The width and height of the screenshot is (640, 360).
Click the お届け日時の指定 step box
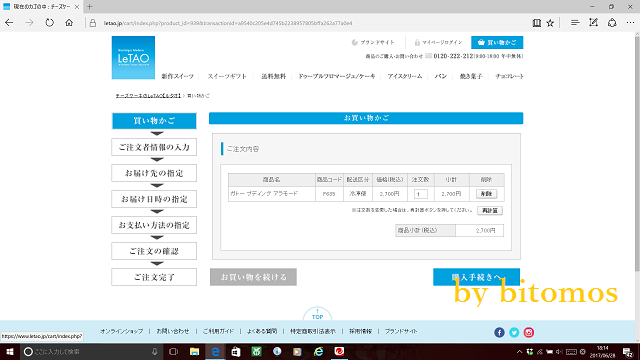tap(154, 199)
